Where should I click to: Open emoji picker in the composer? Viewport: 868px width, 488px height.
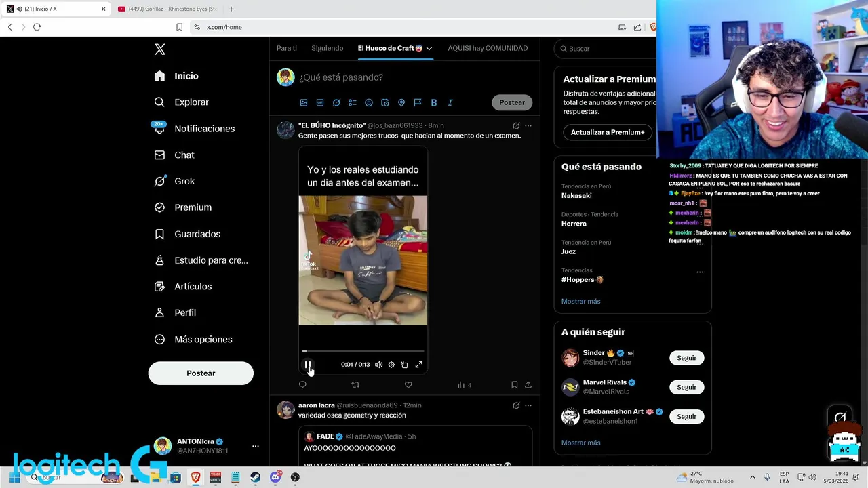pyautogui.click(x=369, y=102)
